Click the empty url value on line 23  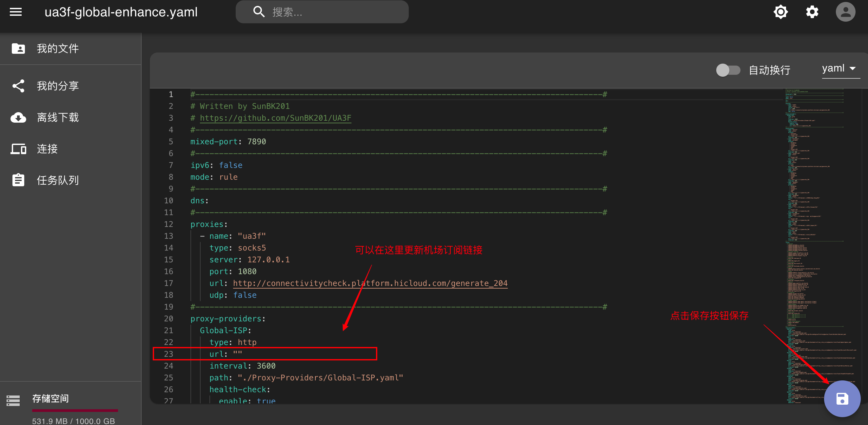coord(238,354)
